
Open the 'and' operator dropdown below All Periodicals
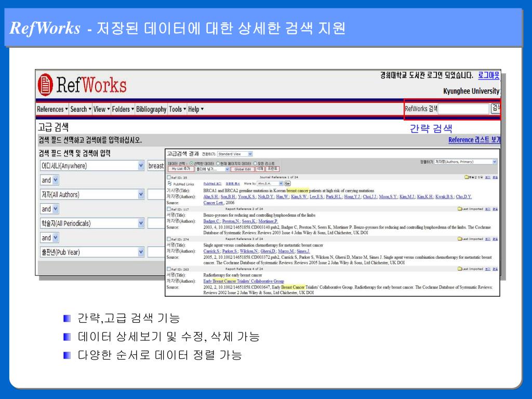(49, 237)
